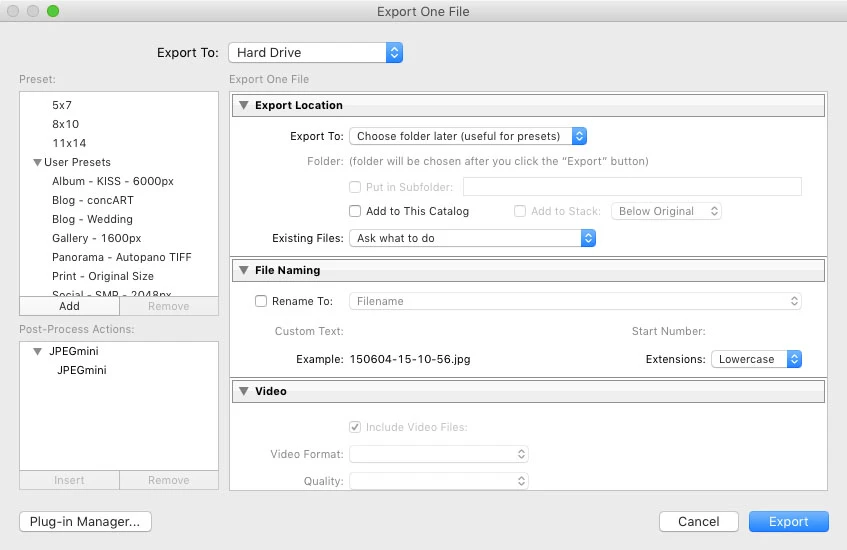Select Print - Original Size preset

[x=103, y=276]
